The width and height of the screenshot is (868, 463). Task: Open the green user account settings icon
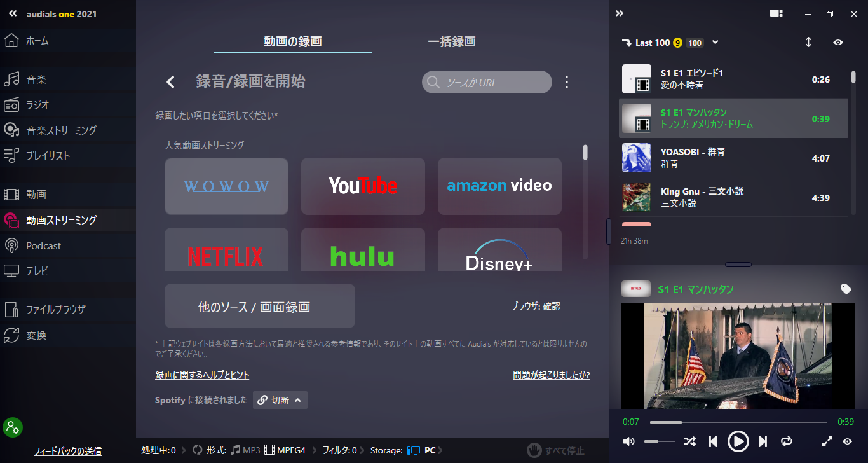point(13,427)
